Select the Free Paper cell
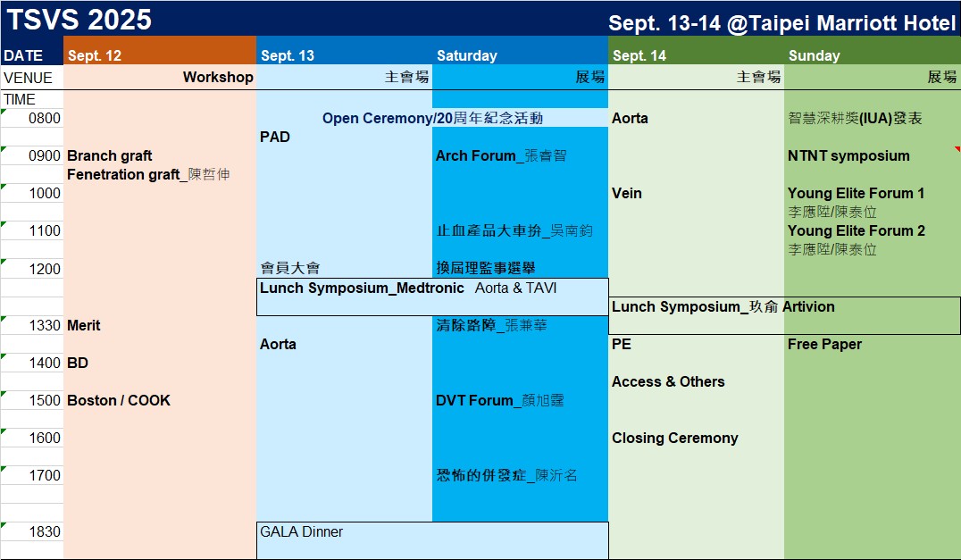The width and height of the screenshot is (961, 560). coord(872,344)
